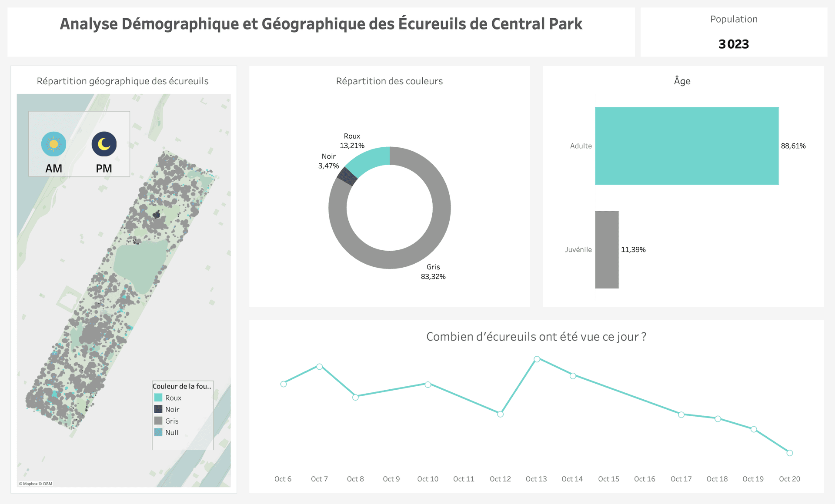Click the Oct 13 peak data point
Viewport: 835px width, 504px height.
[537, 359]
